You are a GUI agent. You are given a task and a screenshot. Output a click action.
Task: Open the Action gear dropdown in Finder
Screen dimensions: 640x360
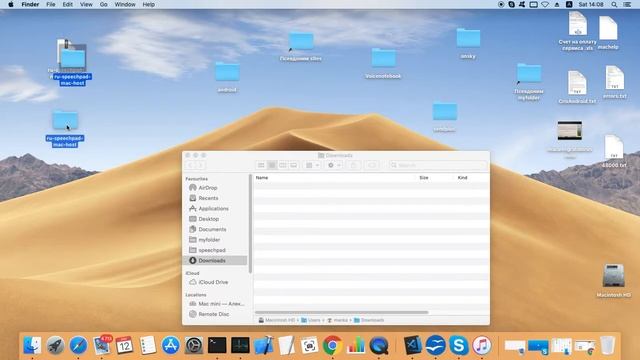(334, 165)
